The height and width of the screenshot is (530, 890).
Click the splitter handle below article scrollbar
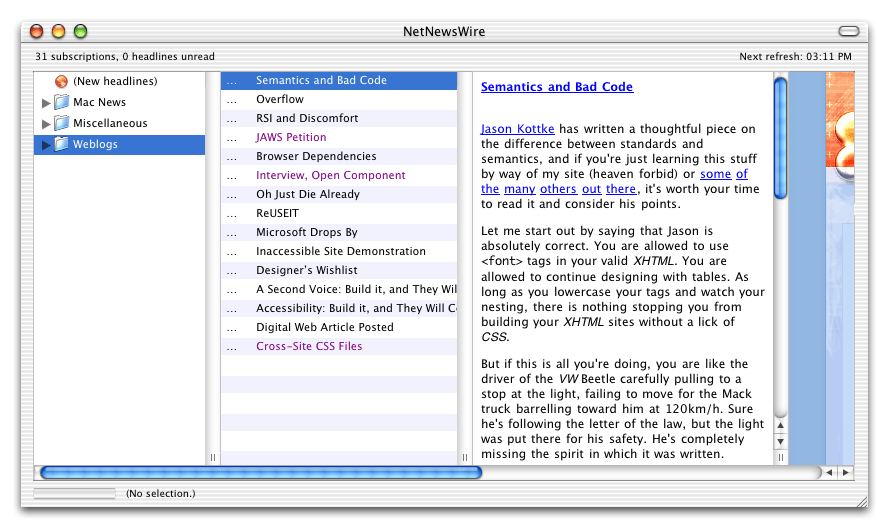point(780,457)
